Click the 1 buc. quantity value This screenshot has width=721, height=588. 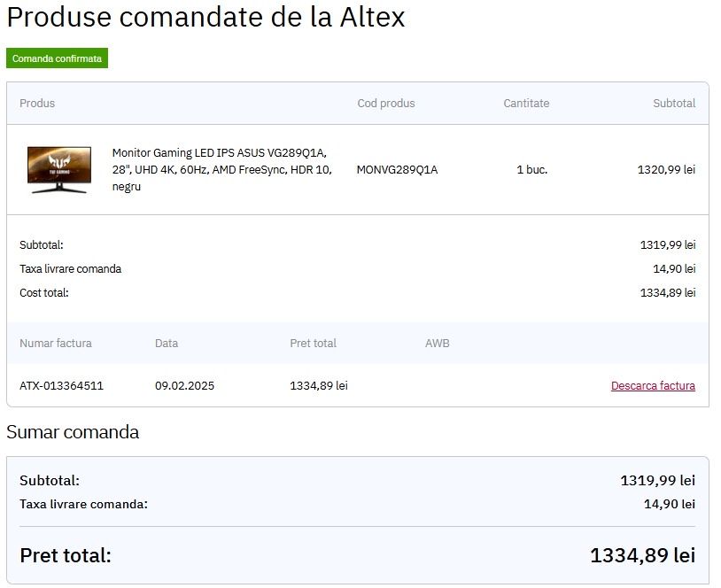531,169
